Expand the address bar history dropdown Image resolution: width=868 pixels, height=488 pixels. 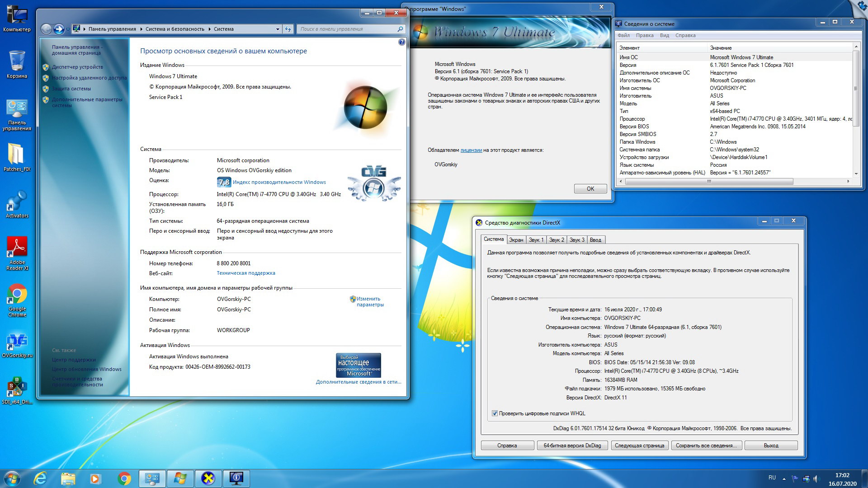pyautogui.click(x=278, y=29)
